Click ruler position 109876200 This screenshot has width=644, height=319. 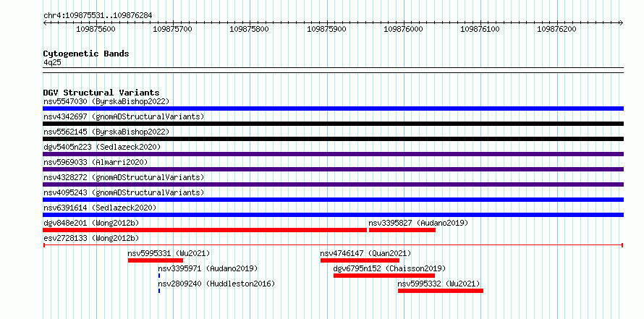click(x=557, y=29)
